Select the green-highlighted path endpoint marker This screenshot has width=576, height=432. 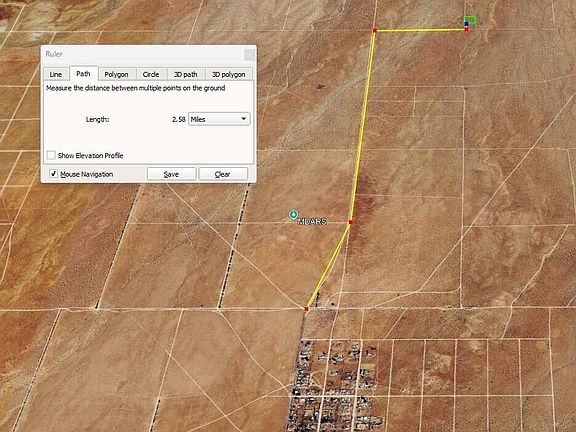tap(469, 20)
